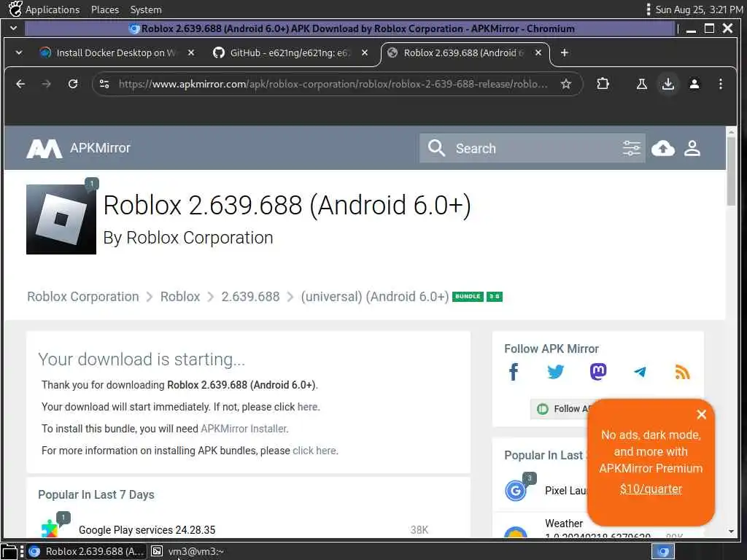Screen dimensions: 747x560
Task: Open Chrome Labs flask icon
Action: [x=642, y=85]
